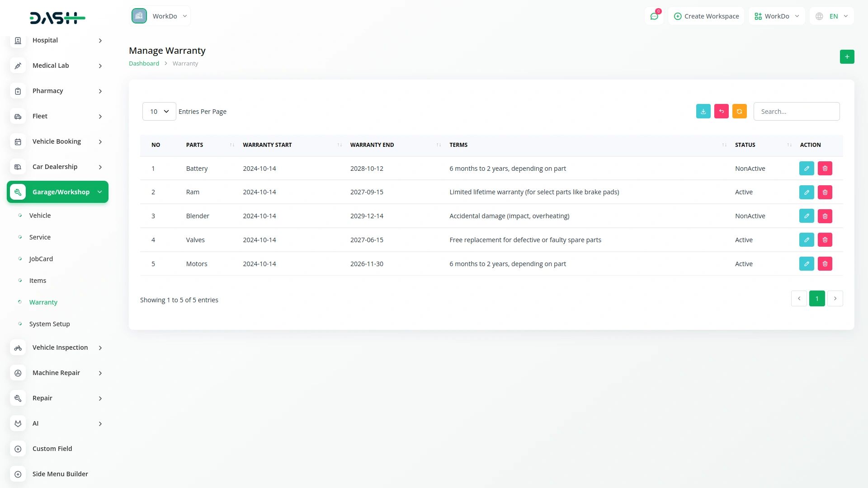868x488 pixels.
Task: Click the Search input field
Action: [x=796, y=111]
